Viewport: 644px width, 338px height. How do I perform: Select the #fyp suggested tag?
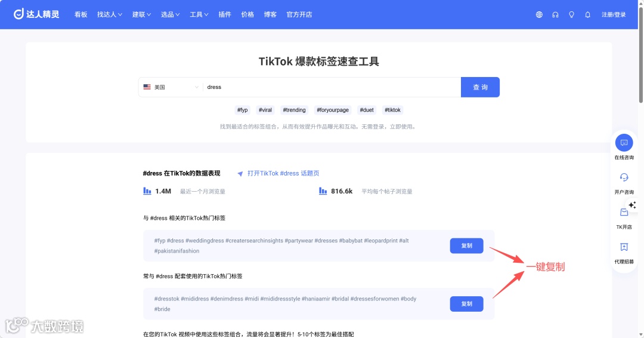(x=242, y=110)
